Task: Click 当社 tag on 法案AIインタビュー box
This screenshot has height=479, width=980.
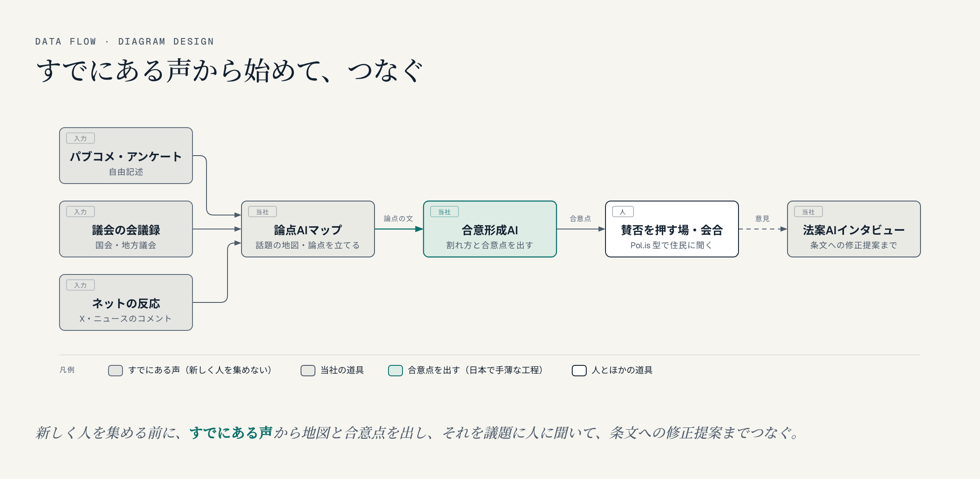Action: pos(808,212)
